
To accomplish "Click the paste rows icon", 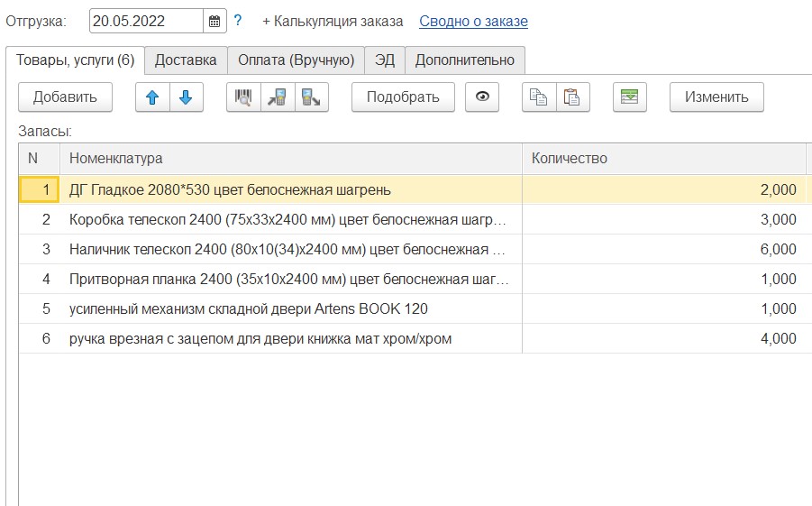I will tap(572, 97).
